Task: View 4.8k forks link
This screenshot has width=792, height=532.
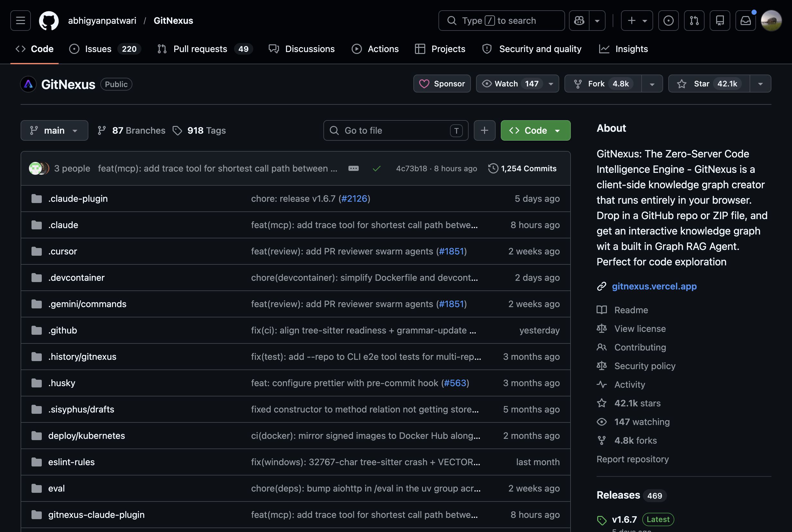Action: pos(627,440)
